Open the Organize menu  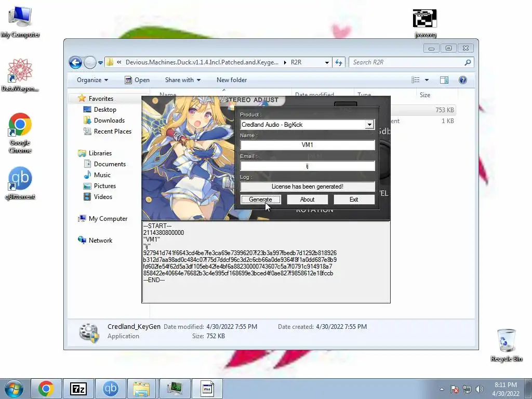click(x=92, y=80)
